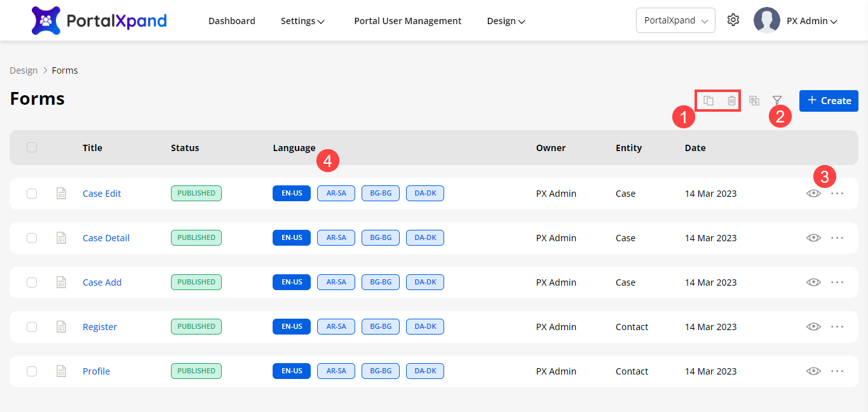Expand the Settings dropdown menu

(302, 21)
